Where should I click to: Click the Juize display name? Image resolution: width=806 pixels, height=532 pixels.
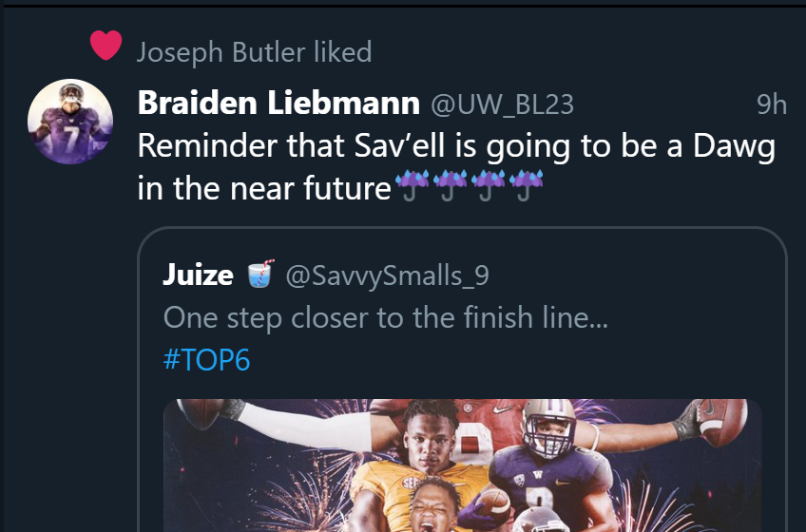click(x=198, y=275)
